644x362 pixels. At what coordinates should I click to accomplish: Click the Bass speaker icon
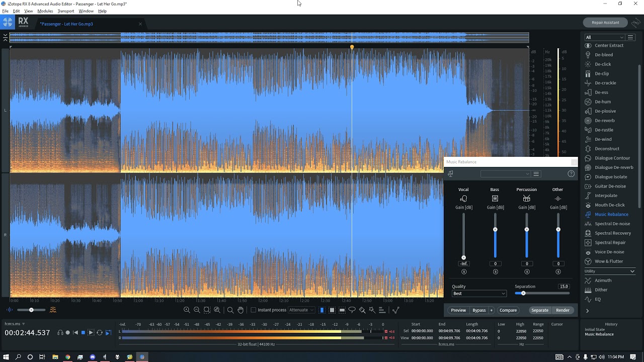pyautogui.click(x=495, y=199)
